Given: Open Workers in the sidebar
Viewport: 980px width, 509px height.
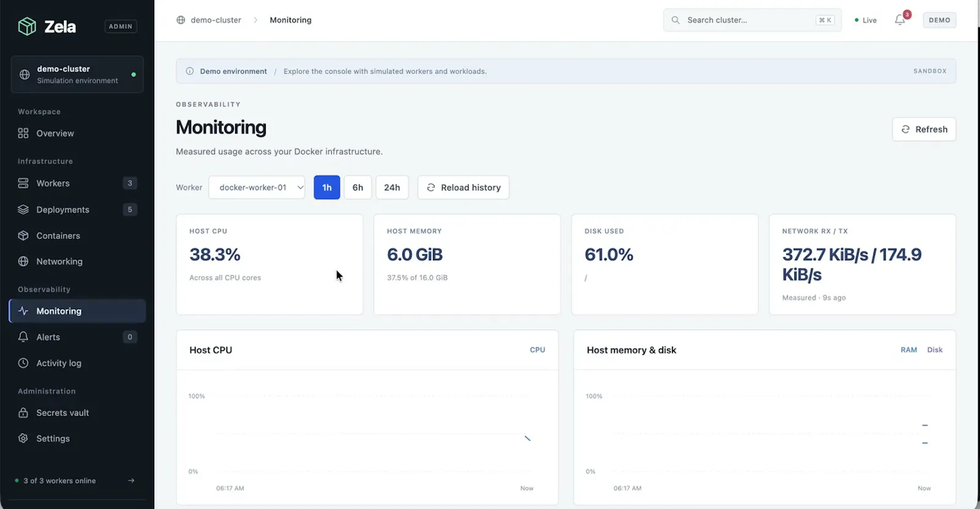Looking at the screenshot, I should [77, 183].
